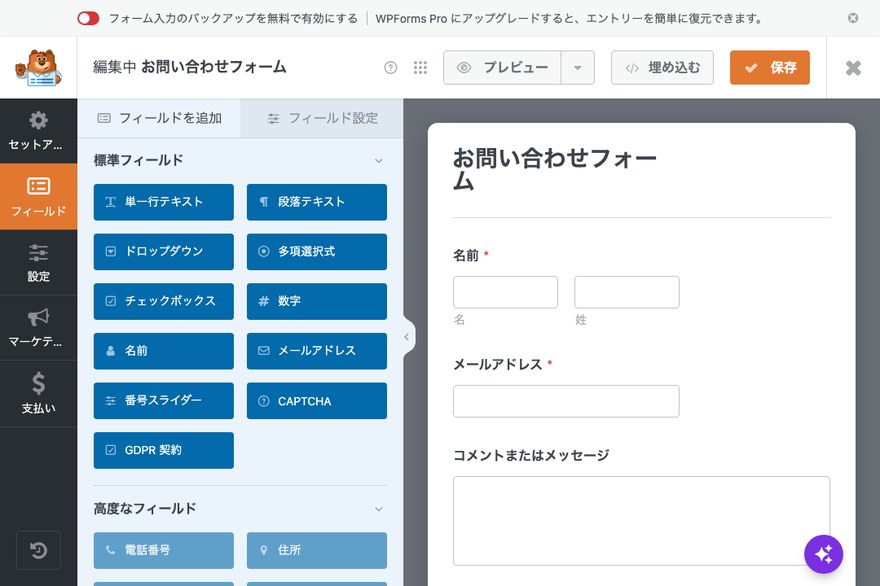
Task: Close the form builder with X
Action: (853, 68)
